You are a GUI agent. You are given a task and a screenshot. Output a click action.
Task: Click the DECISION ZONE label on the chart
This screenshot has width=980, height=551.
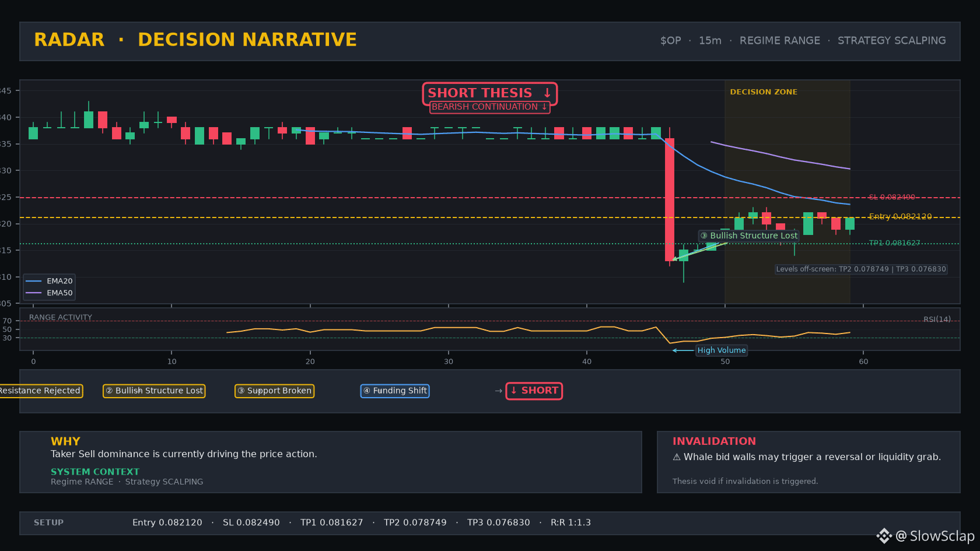pyautogui.click(x=764, y=92)
